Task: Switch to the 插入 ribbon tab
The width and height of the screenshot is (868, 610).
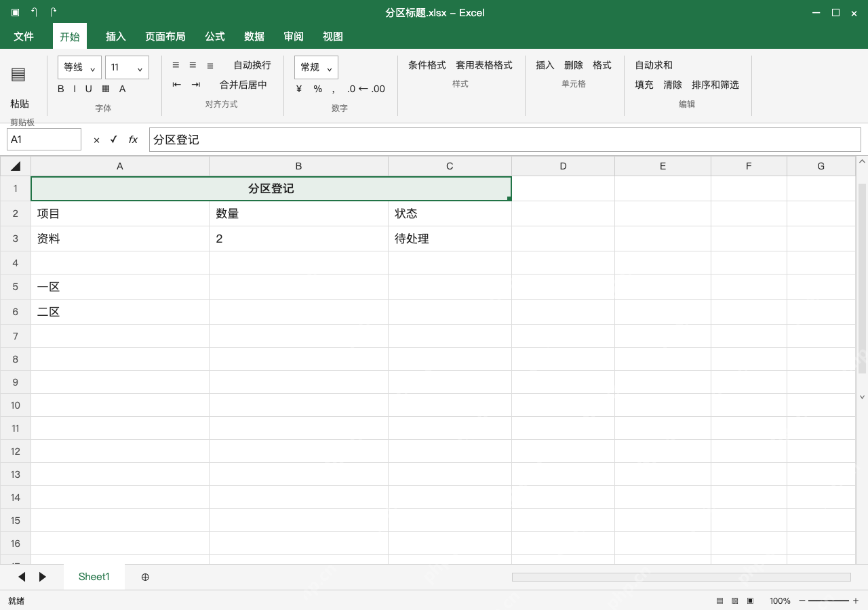Action: (x=116, y=37)
